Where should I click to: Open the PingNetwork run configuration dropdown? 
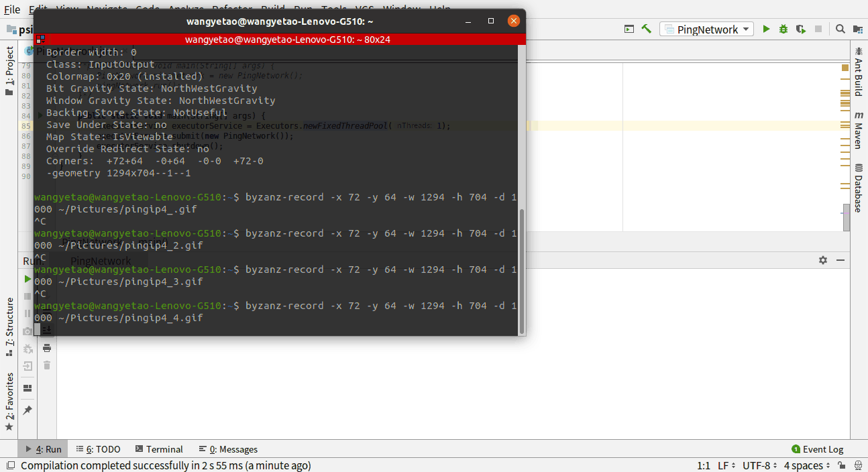pyautogui.click(x=707, y=29)
